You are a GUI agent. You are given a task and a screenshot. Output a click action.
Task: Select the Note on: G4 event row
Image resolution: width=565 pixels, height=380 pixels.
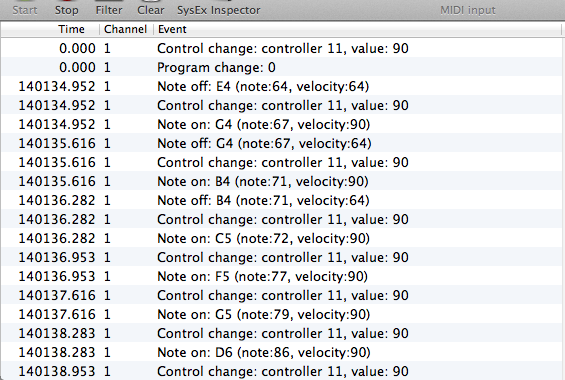pyautogui.click(x=282, y=124)
